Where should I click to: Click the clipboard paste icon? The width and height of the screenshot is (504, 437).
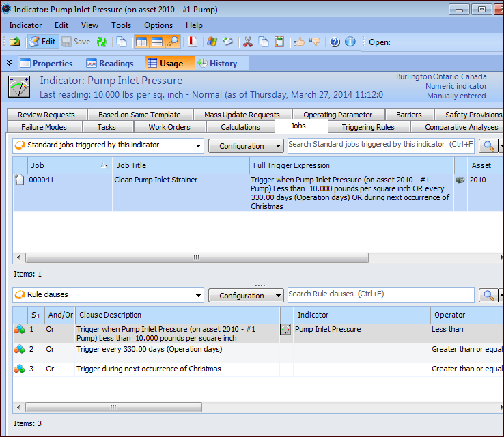279,42
